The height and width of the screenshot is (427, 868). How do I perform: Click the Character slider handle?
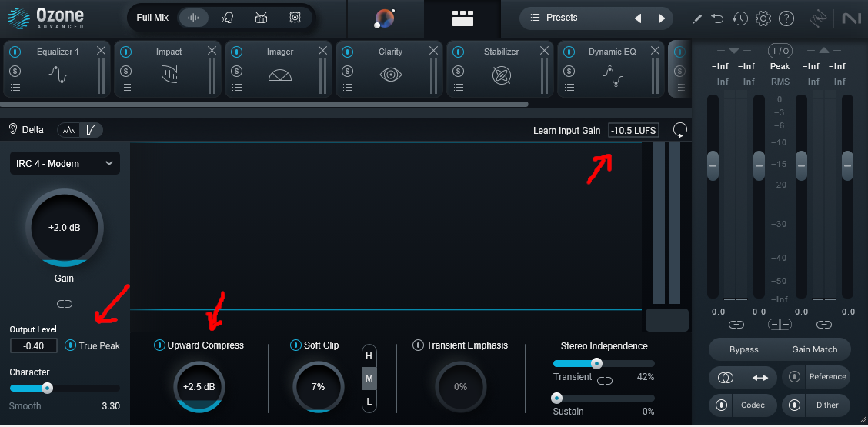[x=47, y=388]
